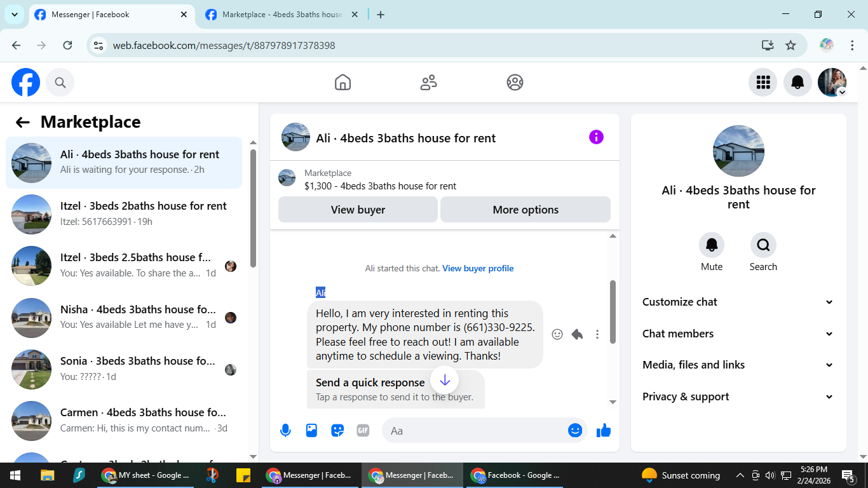Open the emoji picker in message box

[575, 431]
